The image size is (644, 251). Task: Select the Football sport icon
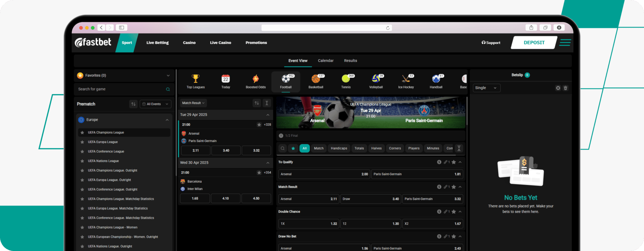coord(286,79)
